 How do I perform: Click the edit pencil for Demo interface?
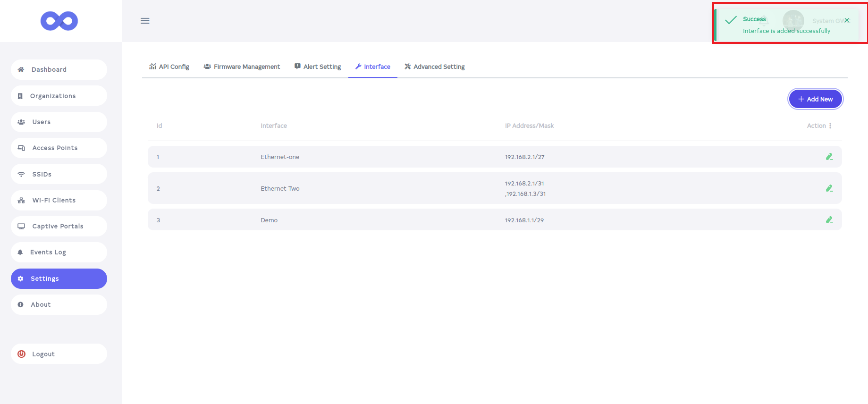(x=829, y=220)
